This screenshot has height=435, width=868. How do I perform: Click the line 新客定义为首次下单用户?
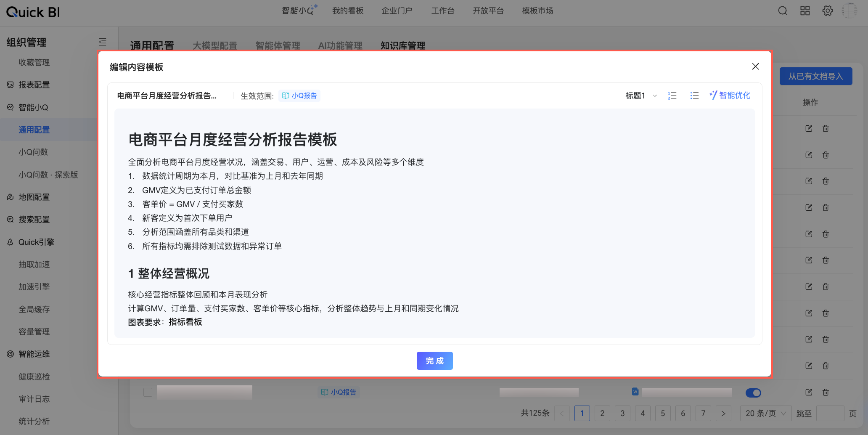[x=187, y=218]
